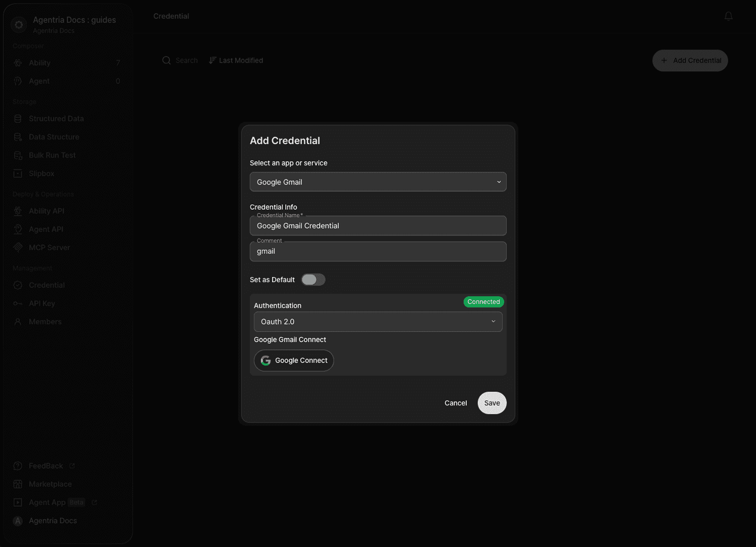Click the Ability API icon
This screenshot has width=756, height=547.
[x=18, y=211]
